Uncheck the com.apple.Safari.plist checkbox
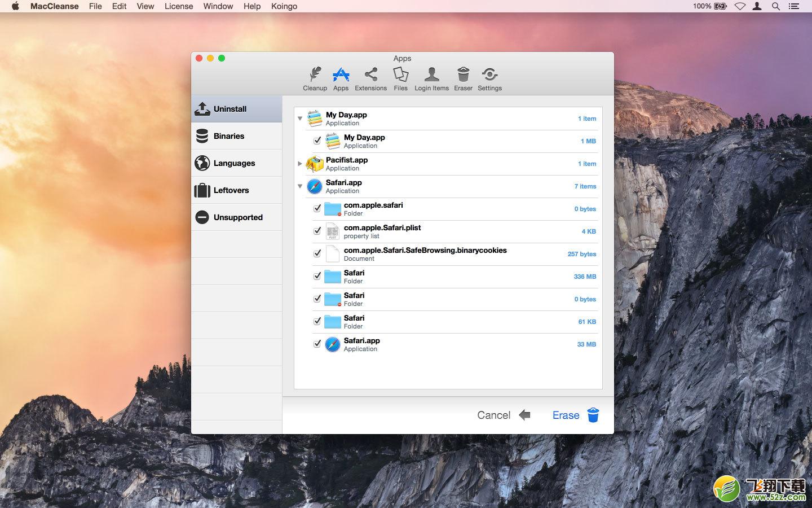Image resolution: width=812 pixels, height=508 pixels. tap(317, 231)
